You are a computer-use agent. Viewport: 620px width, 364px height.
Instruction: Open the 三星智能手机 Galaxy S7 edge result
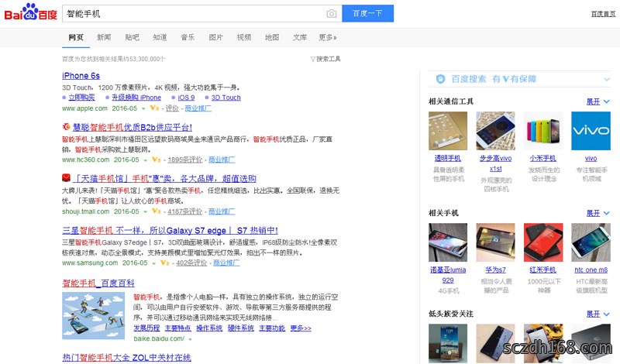pos(170,231)
